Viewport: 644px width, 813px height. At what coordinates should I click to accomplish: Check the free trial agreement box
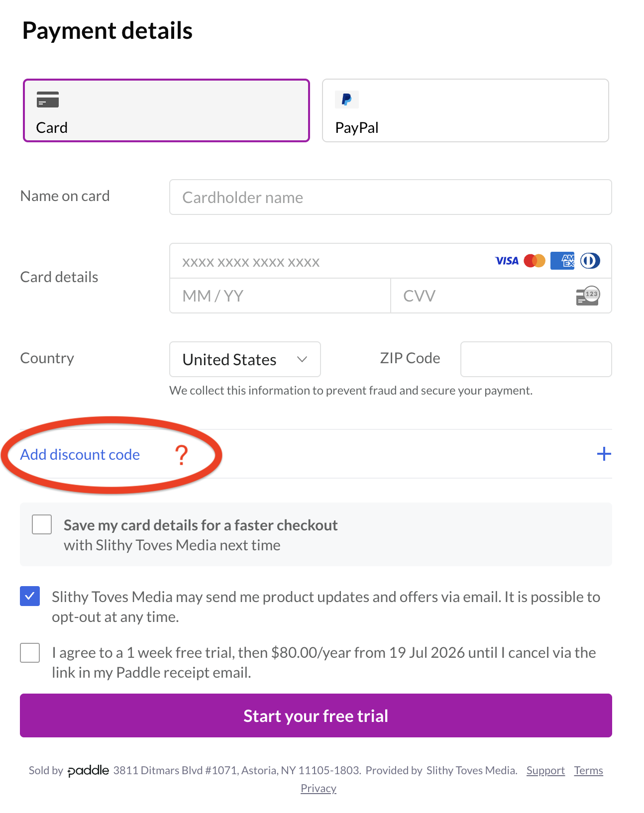pyautogui.click(x=30, y=653)
